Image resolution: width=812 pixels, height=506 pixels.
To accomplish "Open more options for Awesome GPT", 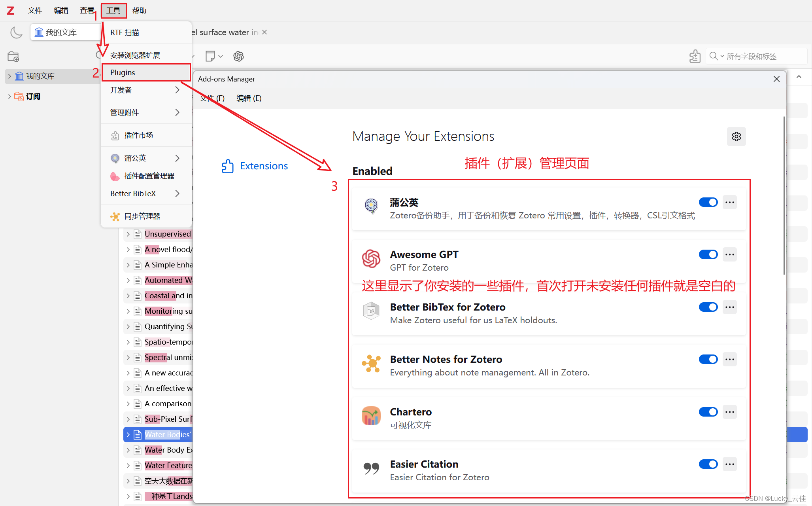I will (x=730, y=254).
